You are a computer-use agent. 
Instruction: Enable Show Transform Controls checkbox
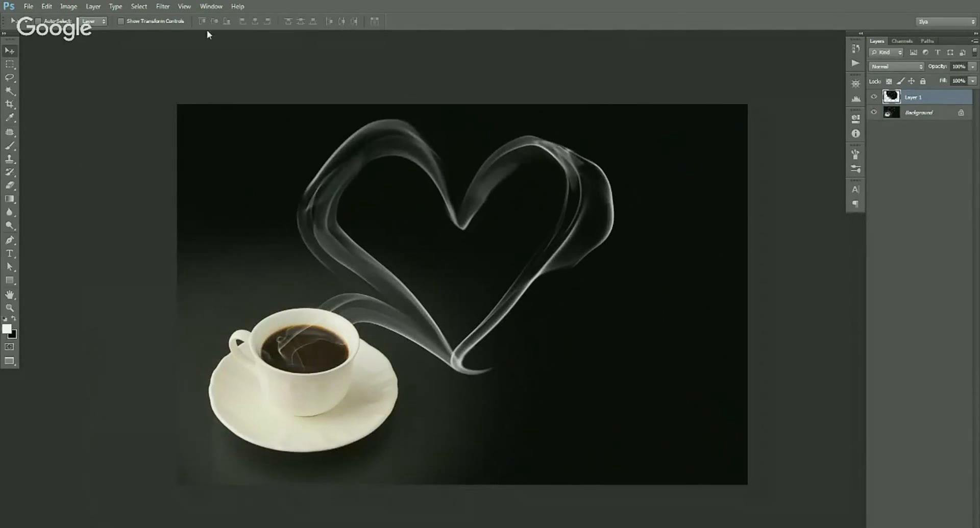tap(121, 21)
